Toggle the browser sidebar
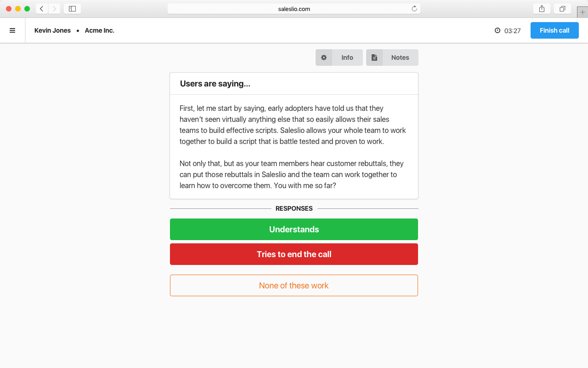This screenshot has width=588, height=368. click(72, 9)
